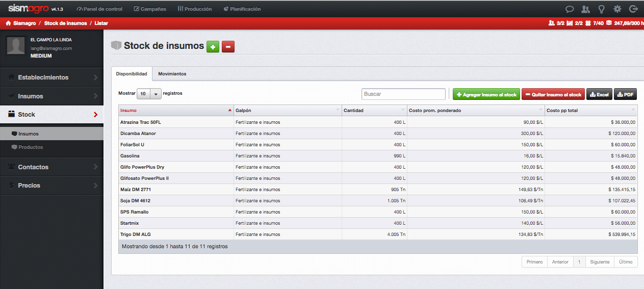Select Insumos under Stock in sidebar
Screen dimensions: 644x289
(51, 134)
